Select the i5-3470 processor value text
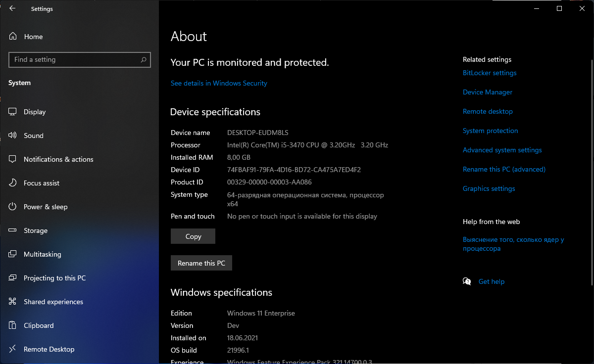This screenshot has width=594, height=364. [x=307, y=145]
